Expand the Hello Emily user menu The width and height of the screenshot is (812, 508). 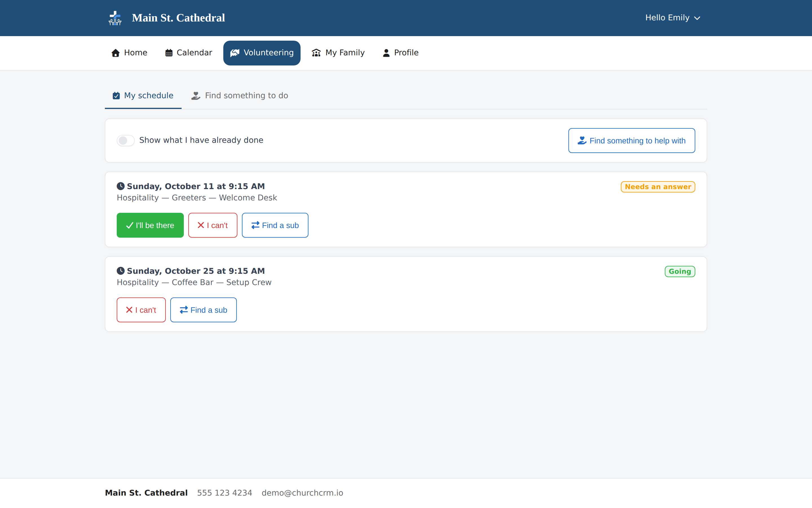click(672, 18)
